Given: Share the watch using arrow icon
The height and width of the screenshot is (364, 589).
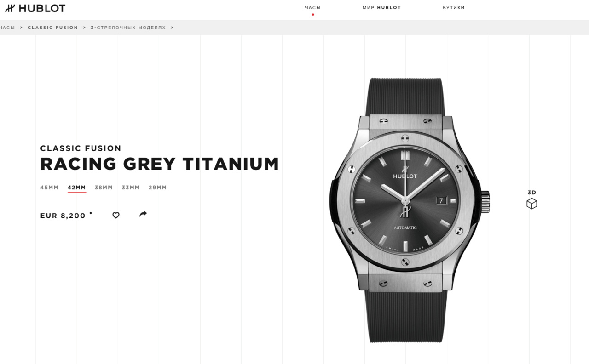Looking at the screenshot, I should pos(143,214).
